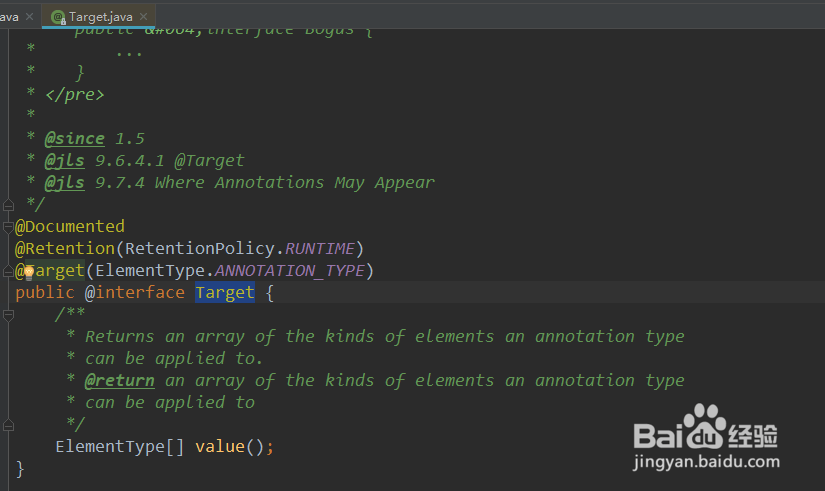Click the </pre> tag in the comment

[75, 95]
